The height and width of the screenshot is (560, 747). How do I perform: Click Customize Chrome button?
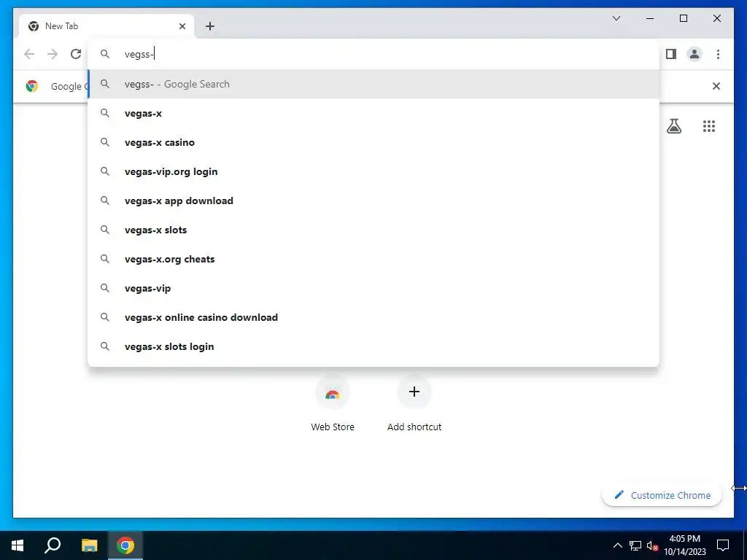click(x=662, y=495)
